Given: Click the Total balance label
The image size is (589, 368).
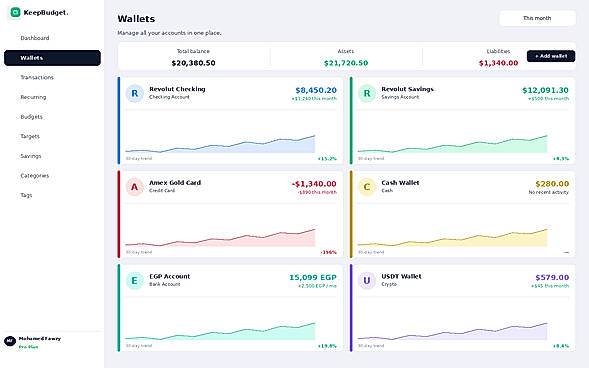Looking at the screenshot, I should tap(193, 51).
